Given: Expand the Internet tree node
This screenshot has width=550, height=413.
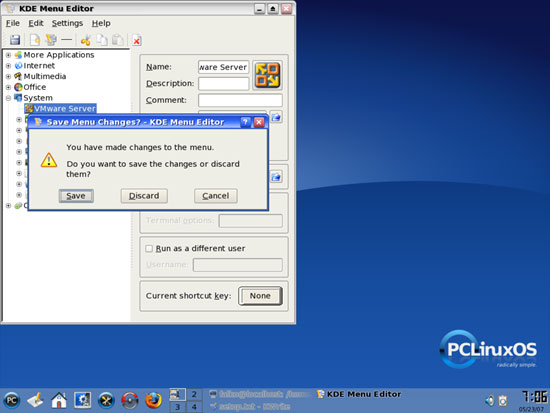Looking at the screenshot, I should click(x=8, y=66).
